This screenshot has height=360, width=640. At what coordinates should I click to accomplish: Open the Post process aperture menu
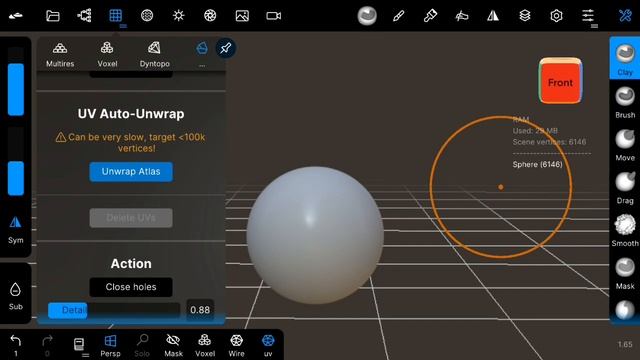click(210, 16)
